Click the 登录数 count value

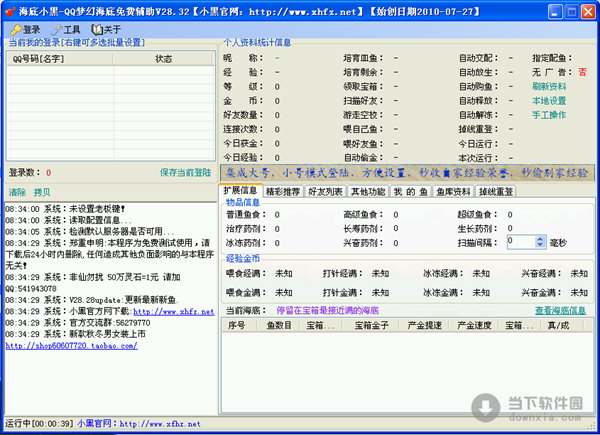tap(49, 173)
